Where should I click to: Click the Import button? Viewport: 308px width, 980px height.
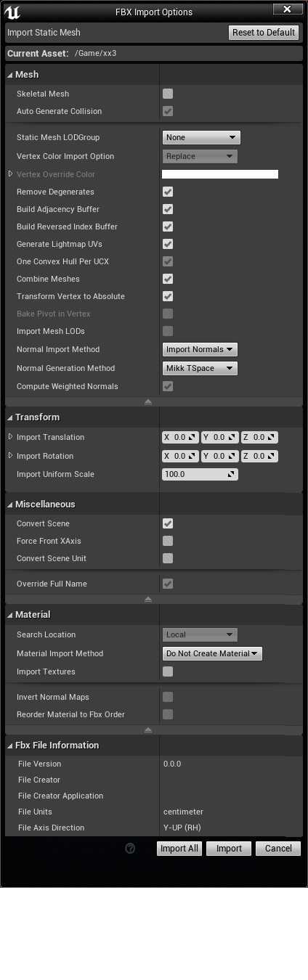[229, 849]
